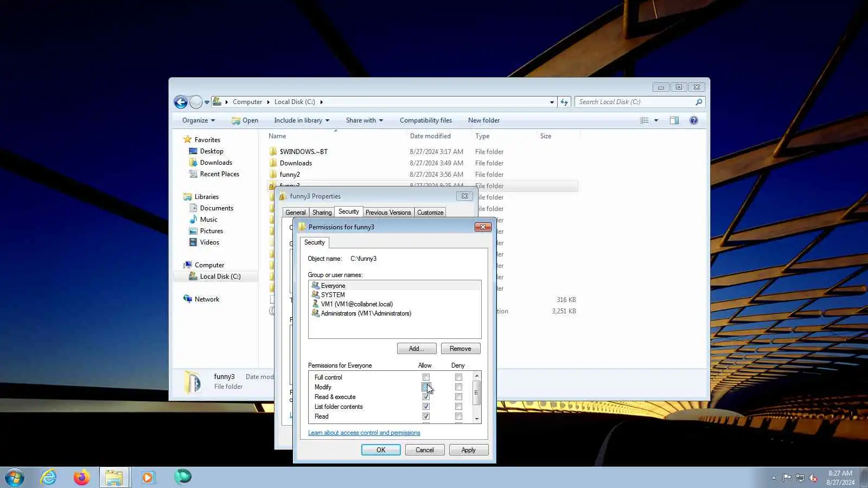Launch Firefox from the taskbar
Screen dimensions: 868x488
click(82, 477)
